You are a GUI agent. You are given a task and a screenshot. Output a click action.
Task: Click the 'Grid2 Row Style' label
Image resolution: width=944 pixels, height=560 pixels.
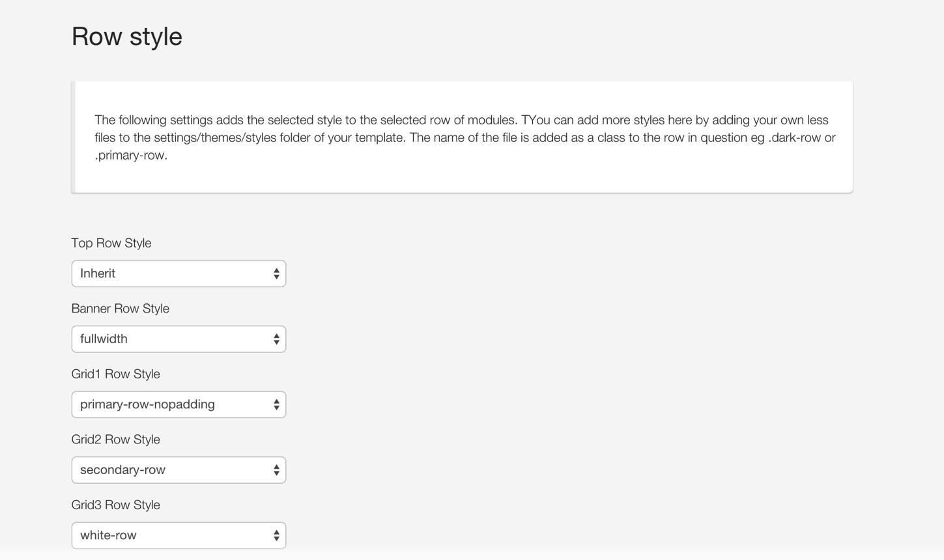click(116, 440)
